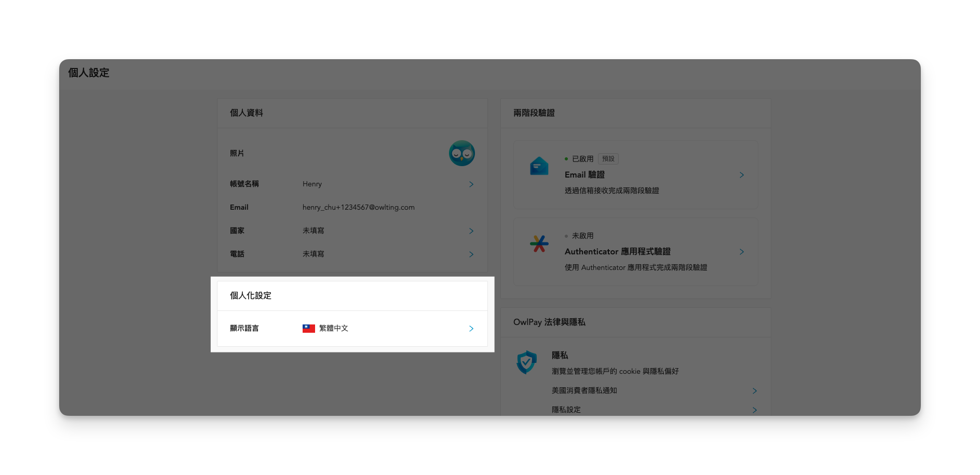Click 透過信箱接收完成兩階段驗證 description

[x=612, y=191]
